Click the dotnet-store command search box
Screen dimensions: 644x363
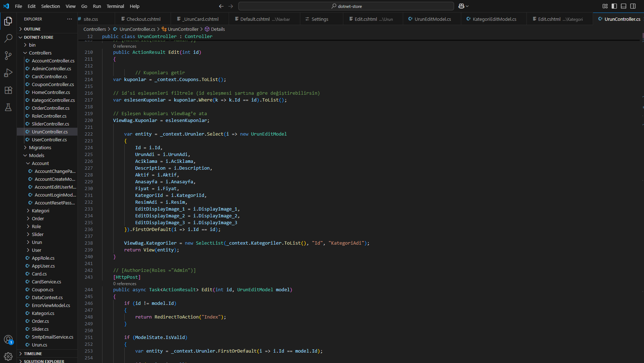(x=346, y=6)
